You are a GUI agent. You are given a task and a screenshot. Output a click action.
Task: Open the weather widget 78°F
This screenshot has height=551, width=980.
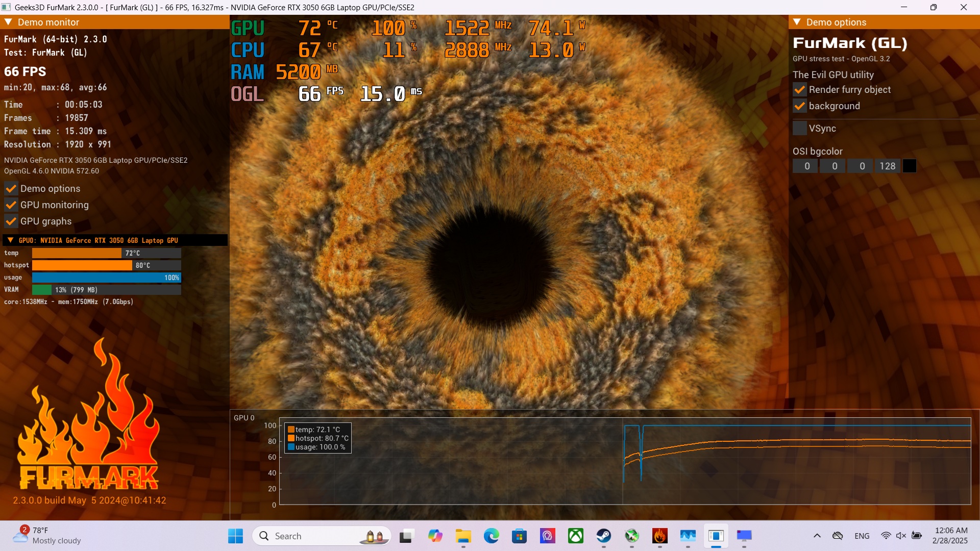tap(47, 536)
